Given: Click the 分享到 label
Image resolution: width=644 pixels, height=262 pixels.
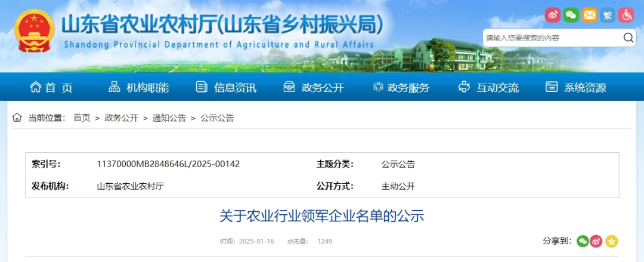Looking at the screenshot, I should tap(558, 242).
